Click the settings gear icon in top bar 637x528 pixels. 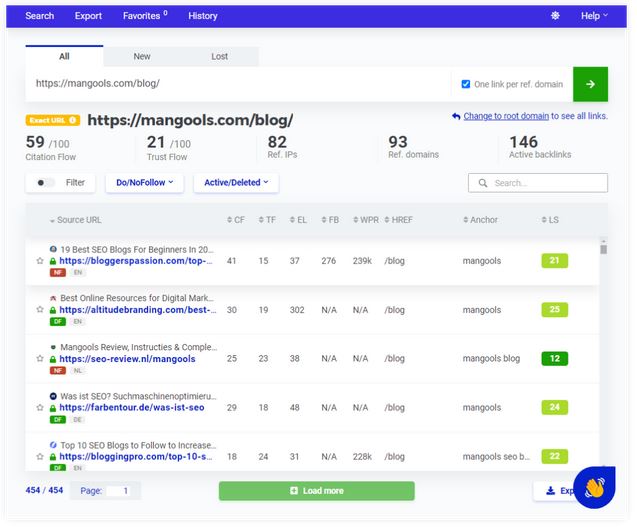[x=555, y=16]
